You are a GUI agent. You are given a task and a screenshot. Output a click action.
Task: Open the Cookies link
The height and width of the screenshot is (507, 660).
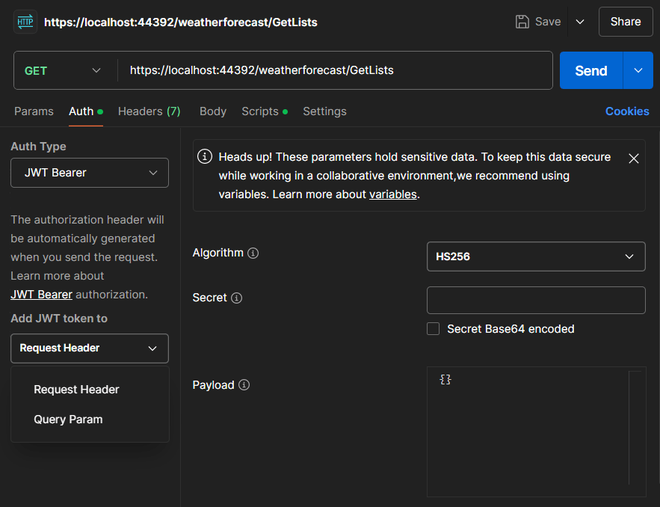coord(627,111)
